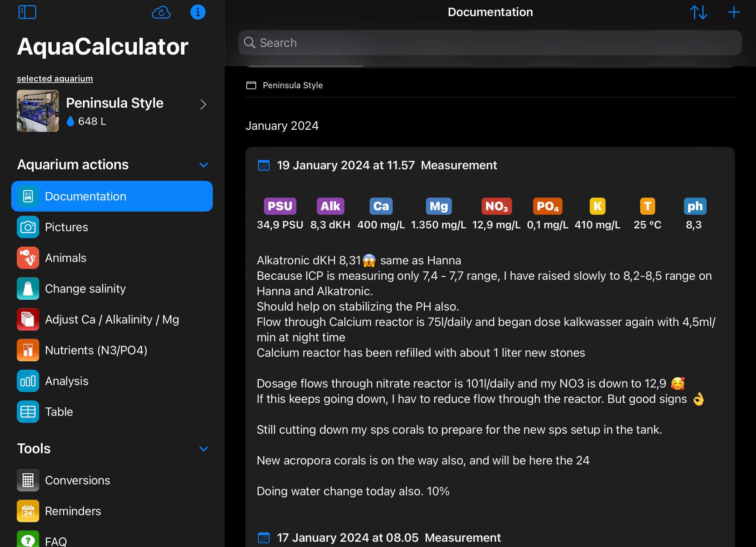Viewport: 756px width, 547px height.
Task: Toggle the sidebar panel icon
Action: 27,12
